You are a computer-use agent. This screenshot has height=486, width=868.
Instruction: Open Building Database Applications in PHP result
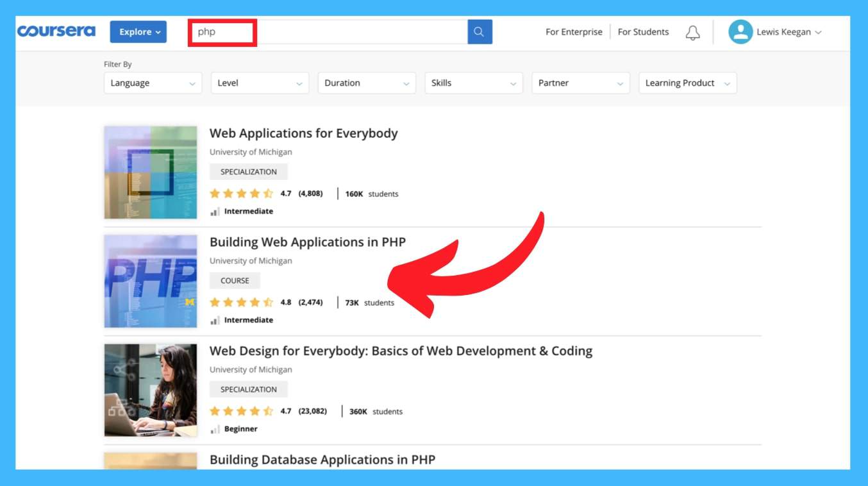pos(322,460)
